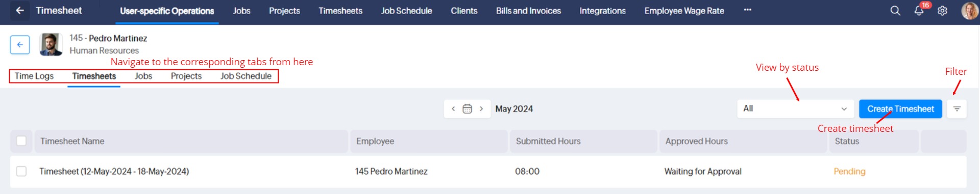Open the notifications bell

pyautogui.click(x=919, y=11)
